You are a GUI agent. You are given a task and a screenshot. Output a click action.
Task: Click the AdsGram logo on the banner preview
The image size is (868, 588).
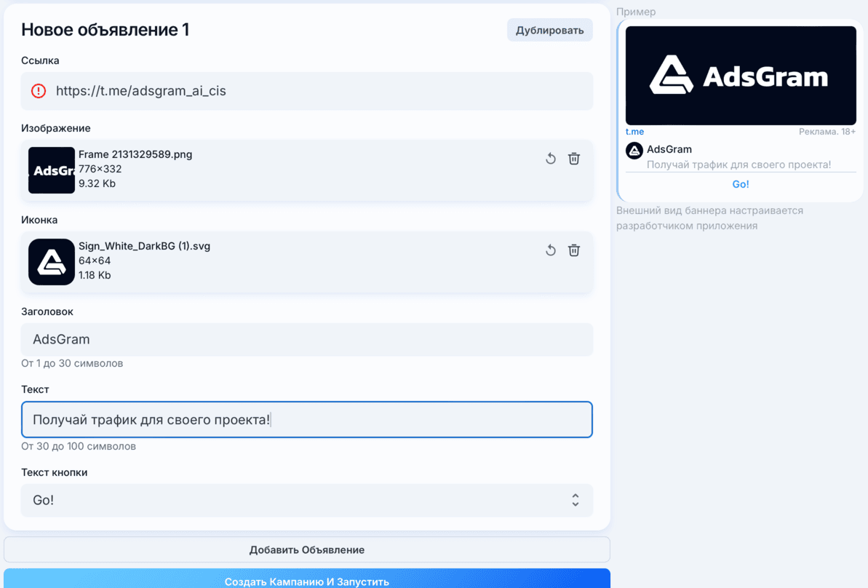click(x=740, y=75)
